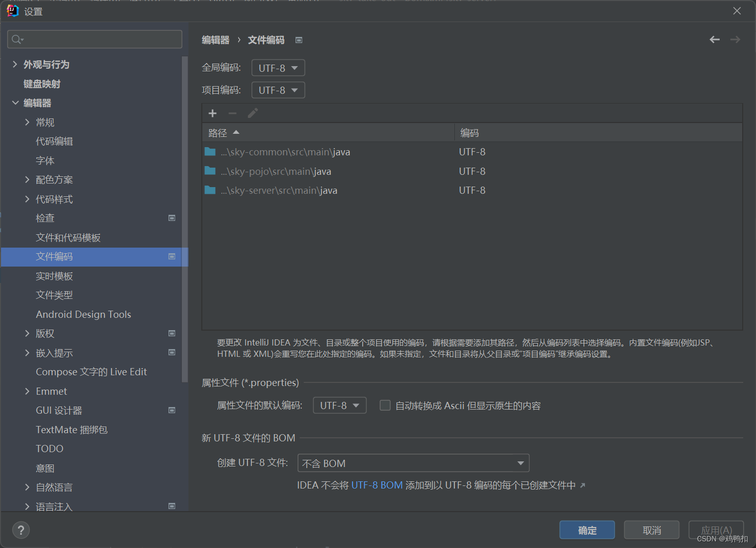
Task: Click folder icon of sky-server path
Action: (x=210, y=190)
